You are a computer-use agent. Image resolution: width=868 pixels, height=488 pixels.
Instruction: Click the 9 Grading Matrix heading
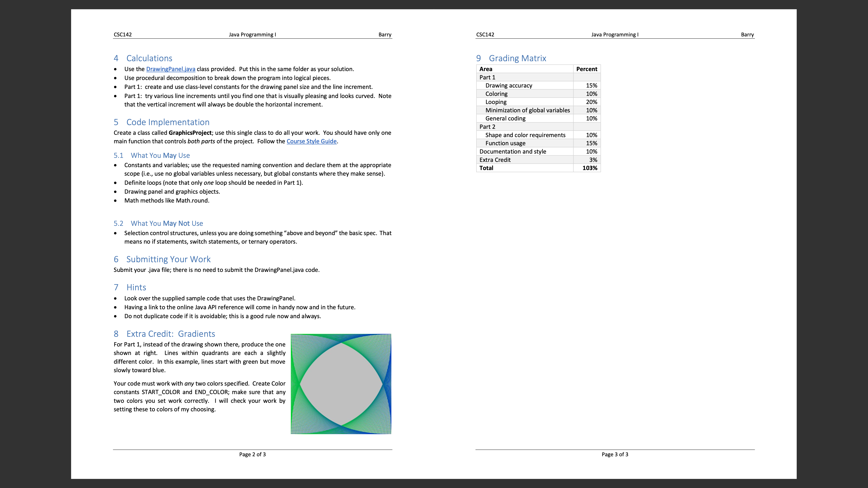511,58
